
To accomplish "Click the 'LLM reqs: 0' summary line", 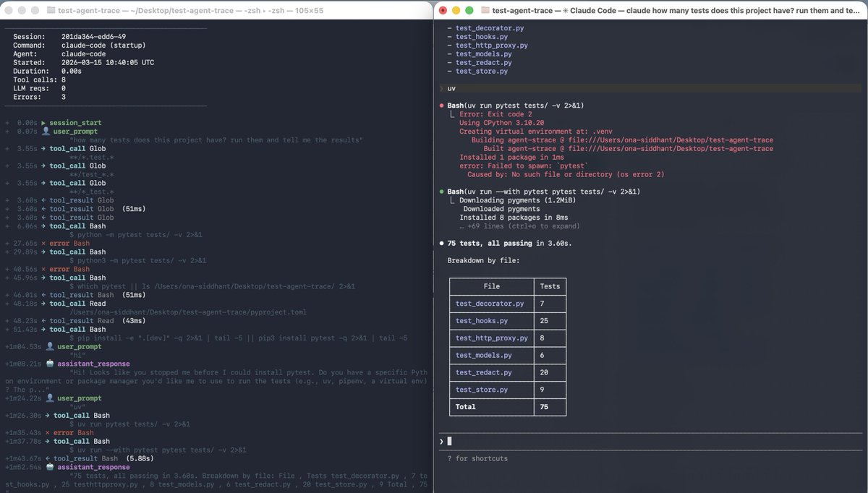I will click(39, 88).
